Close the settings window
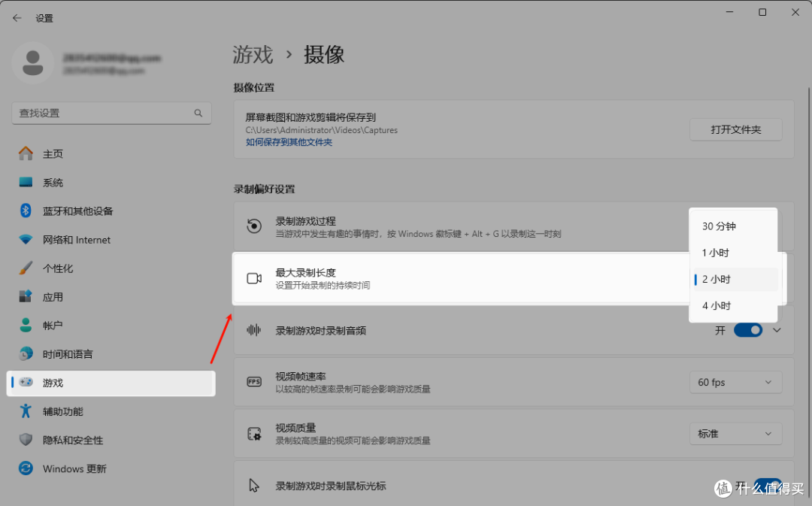Viewport: 812px width, 506px height. pyautogui.click(x=795, y=12)
